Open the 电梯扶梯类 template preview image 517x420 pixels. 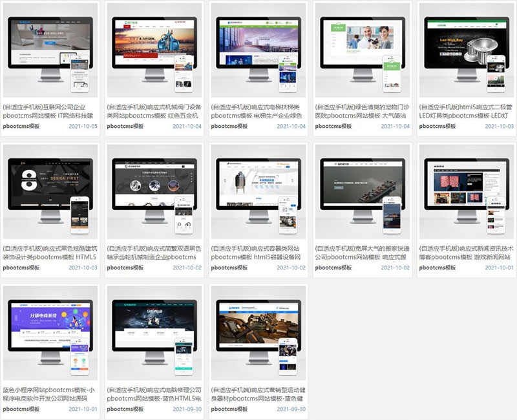click(258, 50)
